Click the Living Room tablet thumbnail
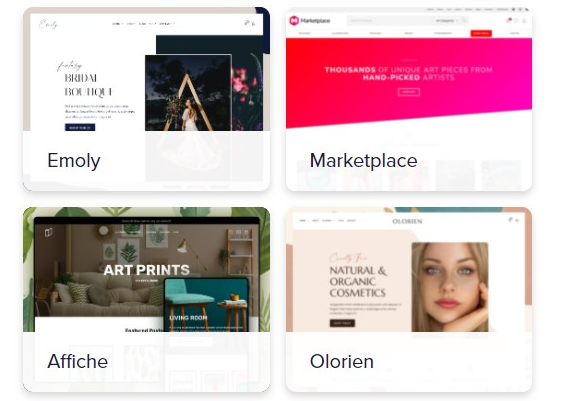Screen dimensions: 576x401 (206, 305)
